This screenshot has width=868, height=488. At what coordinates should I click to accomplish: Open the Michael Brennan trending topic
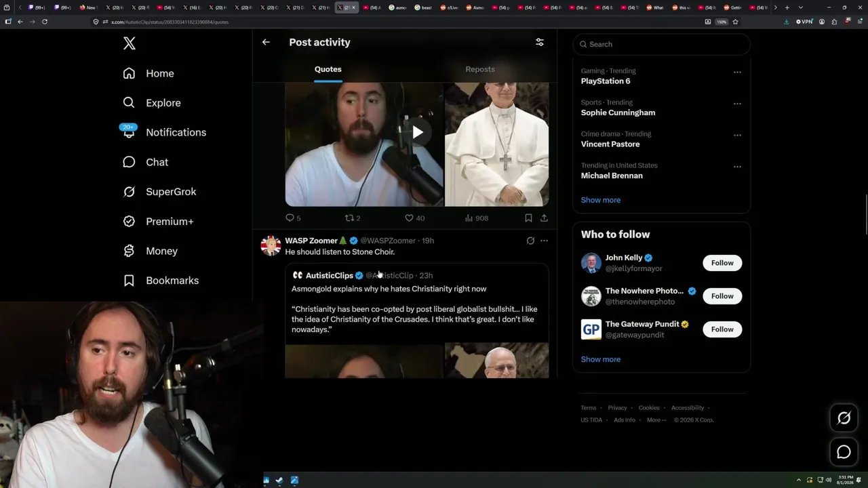tap(612, 176)
